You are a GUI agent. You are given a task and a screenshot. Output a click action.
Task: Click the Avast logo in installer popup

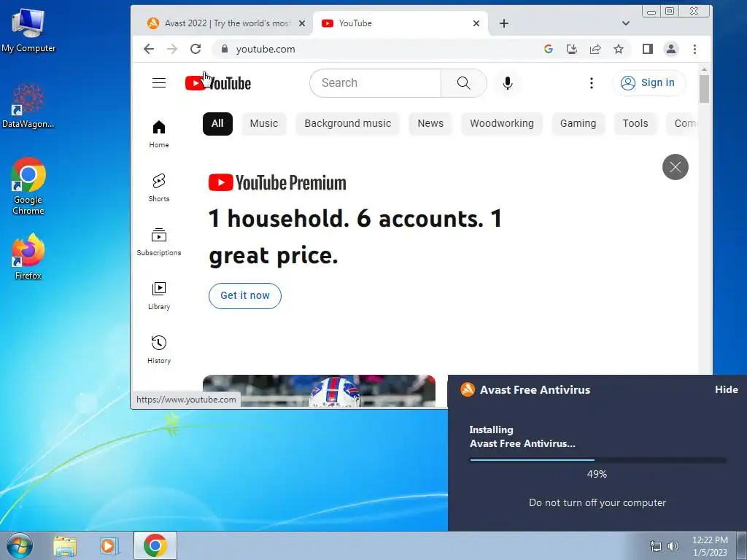click(x=468, y=389)
